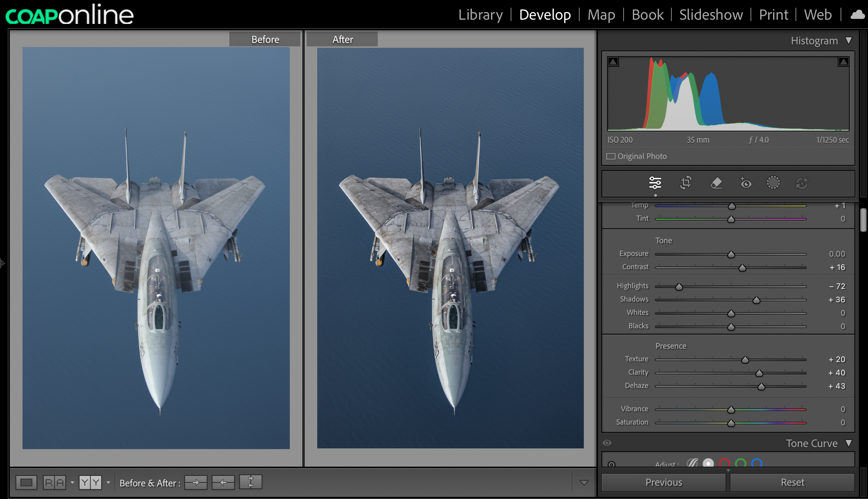Switch to single loupe view

click(26, 482)
